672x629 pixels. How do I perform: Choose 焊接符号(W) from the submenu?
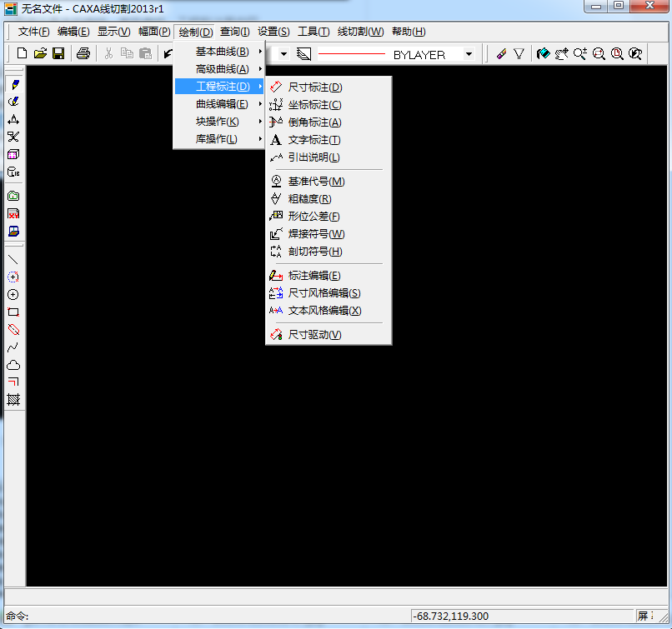[x=328, y=234]
